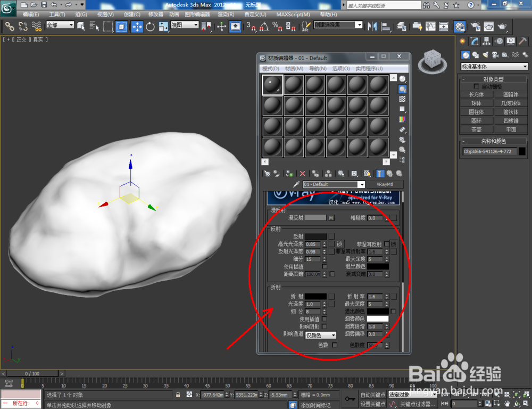The width and height of the screenshot is (532, 409).
Task: Open the 全部 selection filter dropdown
Action: pyautogui.click(x=60, y=25)
